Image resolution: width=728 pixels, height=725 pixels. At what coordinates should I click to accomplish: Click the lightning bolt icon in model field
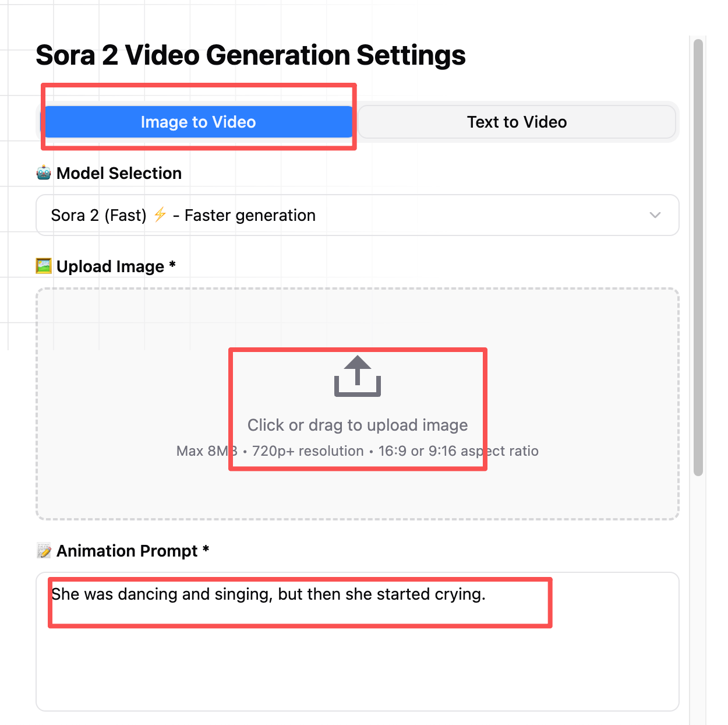[160, 215]
